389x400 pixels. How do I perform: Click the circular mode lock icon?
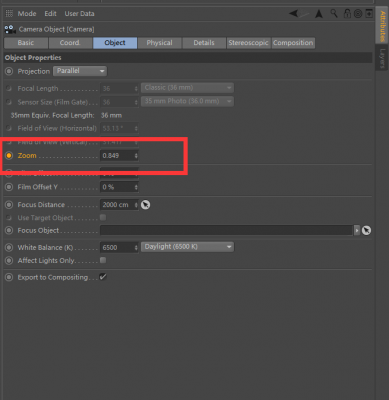tap(358, 14)
